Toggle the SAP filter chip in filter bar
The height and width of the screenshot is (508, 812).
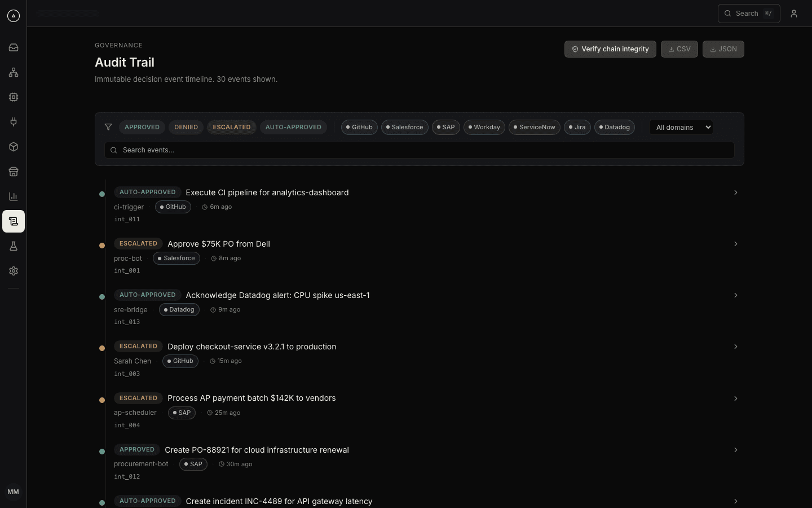pyautogui.click(x=446, y=127)
